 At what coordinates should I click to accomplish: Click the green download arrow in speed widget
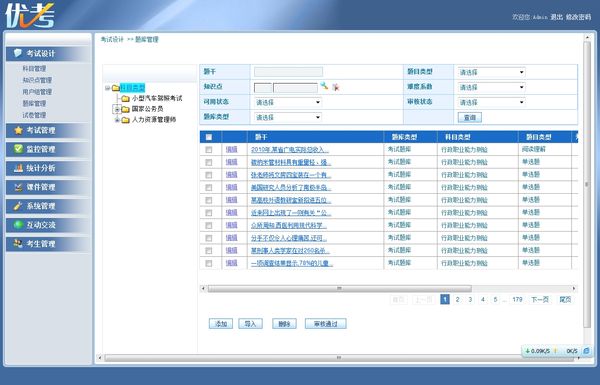click(x=527, y=351)
